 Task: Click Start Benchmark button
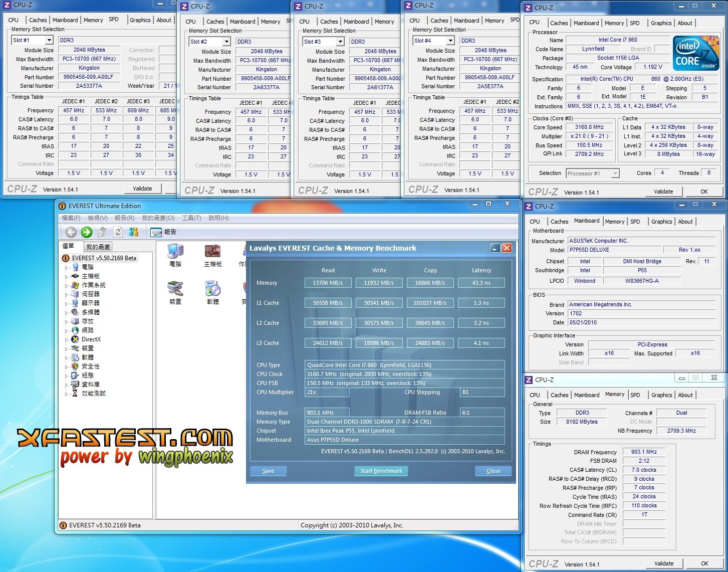(381, 471)
